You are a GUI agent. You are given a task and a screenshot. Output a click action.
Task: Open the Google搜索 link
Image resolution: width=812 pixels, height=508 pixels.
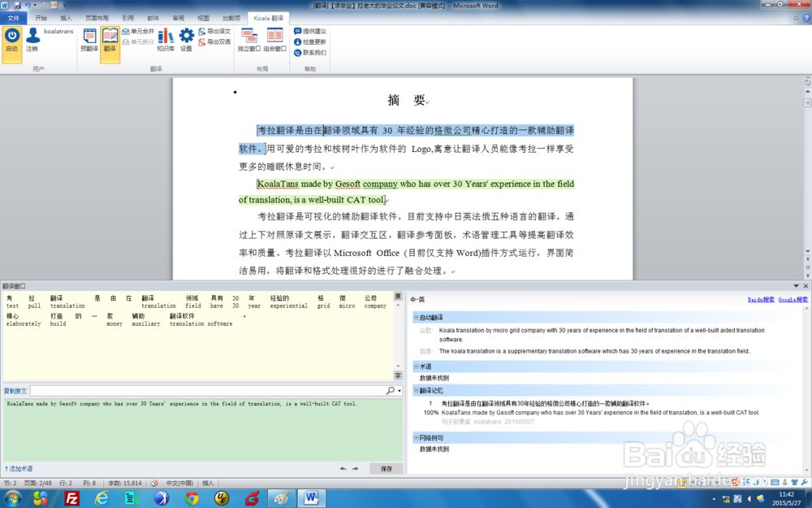[x=793, y=300]
